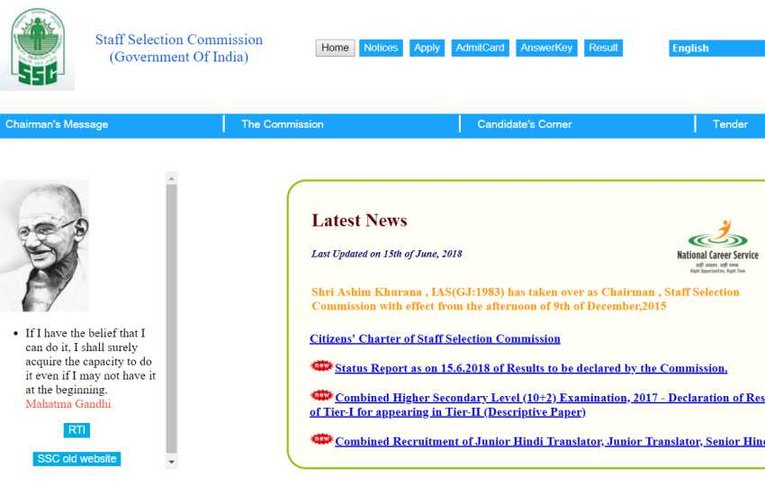Open the Tender menu item

[730, 124]
